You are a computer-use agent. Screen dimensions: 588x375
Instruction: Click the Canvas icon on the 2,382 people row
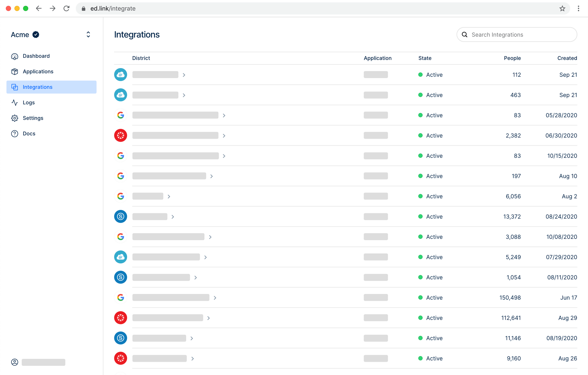tap(121, 136)
